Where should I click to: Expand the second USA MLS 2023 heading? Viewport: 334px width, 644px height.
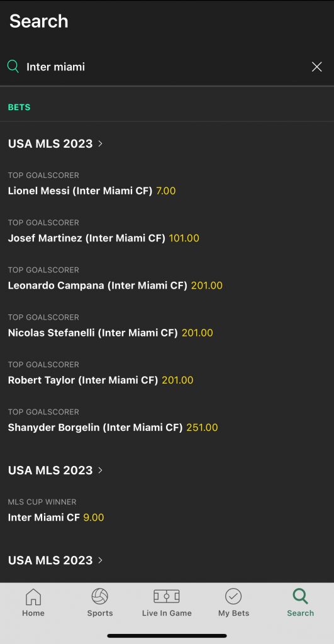point(55,470)
